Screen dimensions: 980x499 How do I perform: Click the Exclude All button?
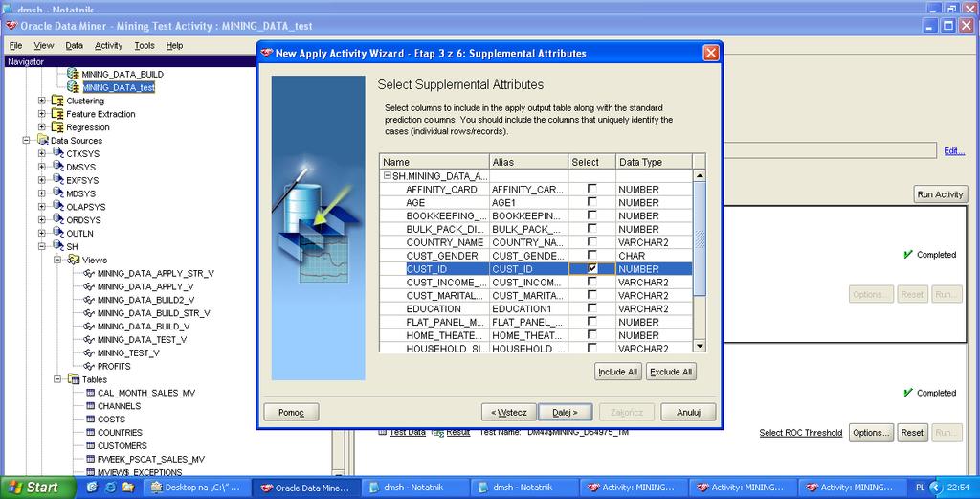tap(671, 372)
